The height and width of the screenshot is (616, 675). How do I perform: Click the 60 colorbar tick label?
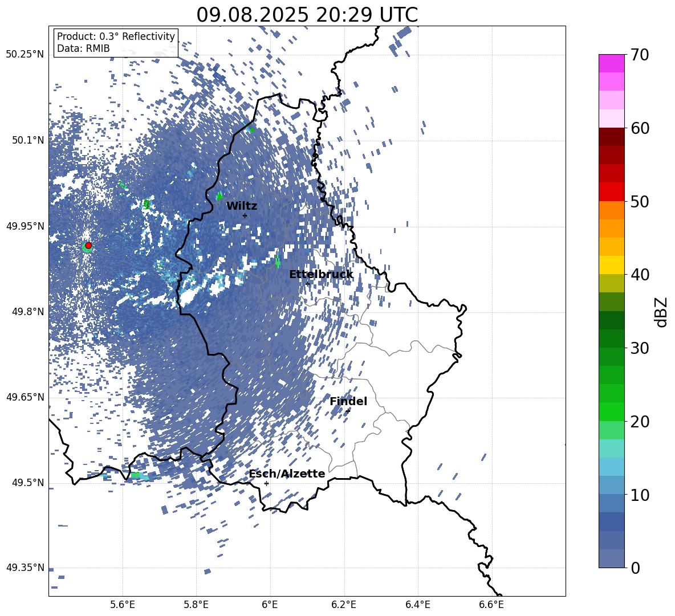click(640, 128)
